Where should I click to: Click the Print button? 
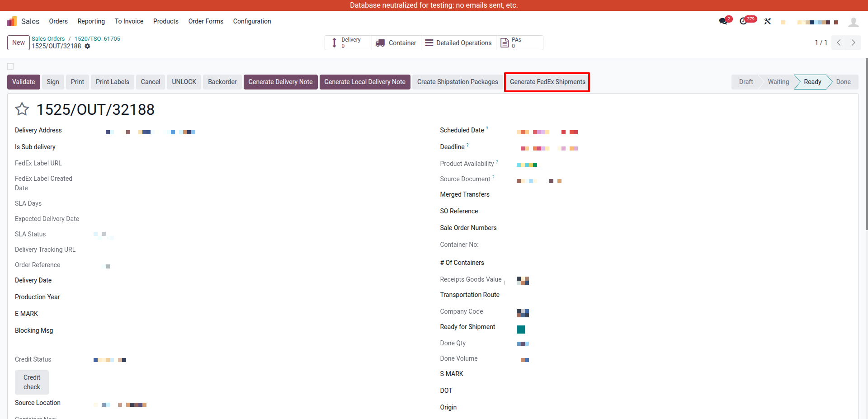pos(77,82)
